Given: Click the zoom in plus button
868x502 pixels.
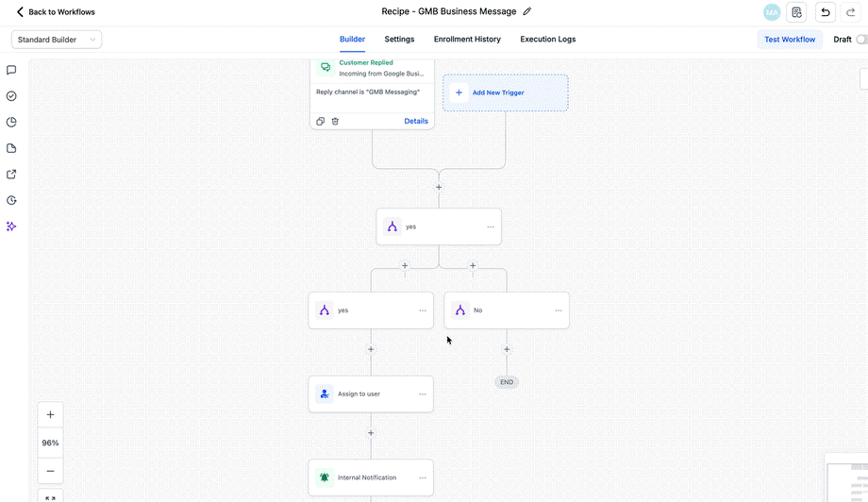Looking at the screenshot, I should [x=50, y=414].
